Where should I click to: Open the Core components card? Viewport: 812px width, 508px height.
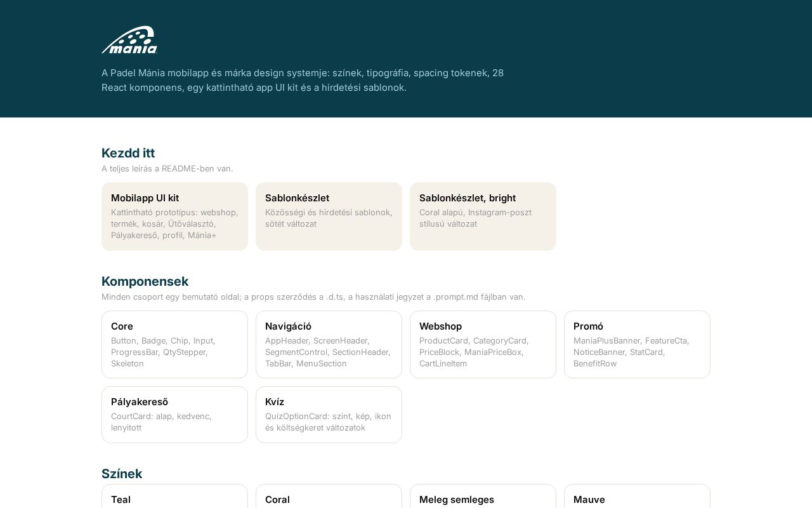174,344
